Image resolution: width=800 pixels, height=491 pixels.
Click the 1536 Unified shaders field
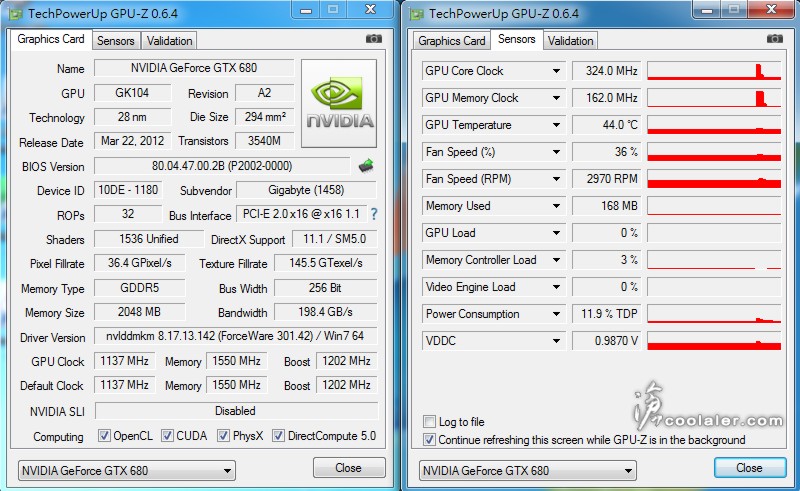[x=149, y=239]
